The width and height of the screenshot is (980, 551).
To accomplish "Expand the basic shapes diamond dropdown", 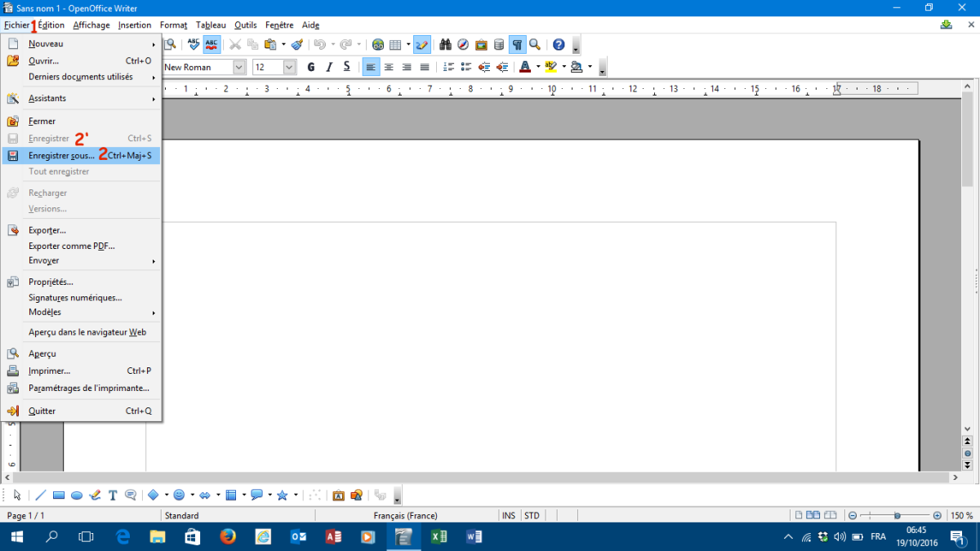I will pos(167,495).
